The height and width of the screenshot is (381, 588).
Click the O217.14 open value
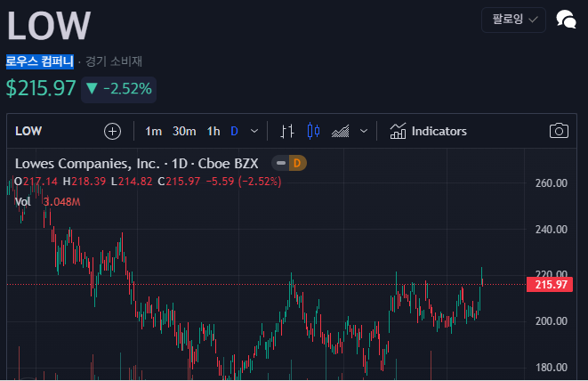pyautogui.click(x=36, y=182)
